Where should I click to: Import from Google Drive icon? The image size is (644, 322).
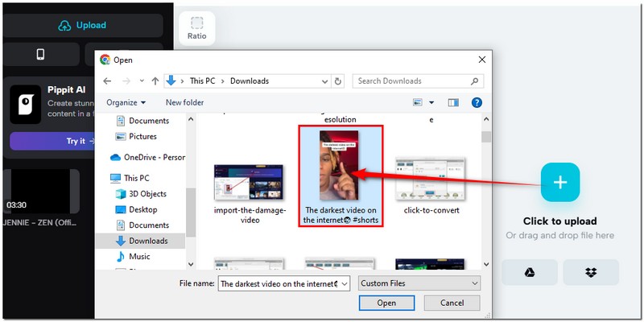point(529,273)
